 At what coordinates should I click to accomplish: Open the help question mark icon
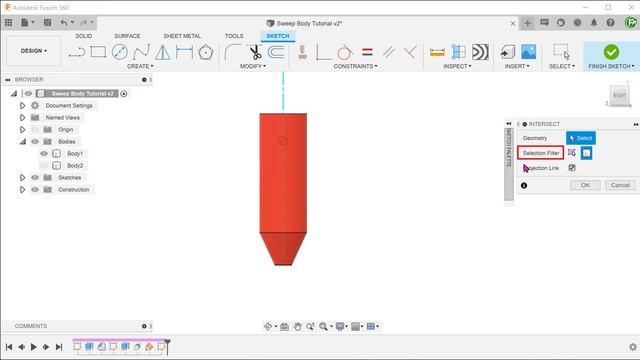tap(610, 23)
